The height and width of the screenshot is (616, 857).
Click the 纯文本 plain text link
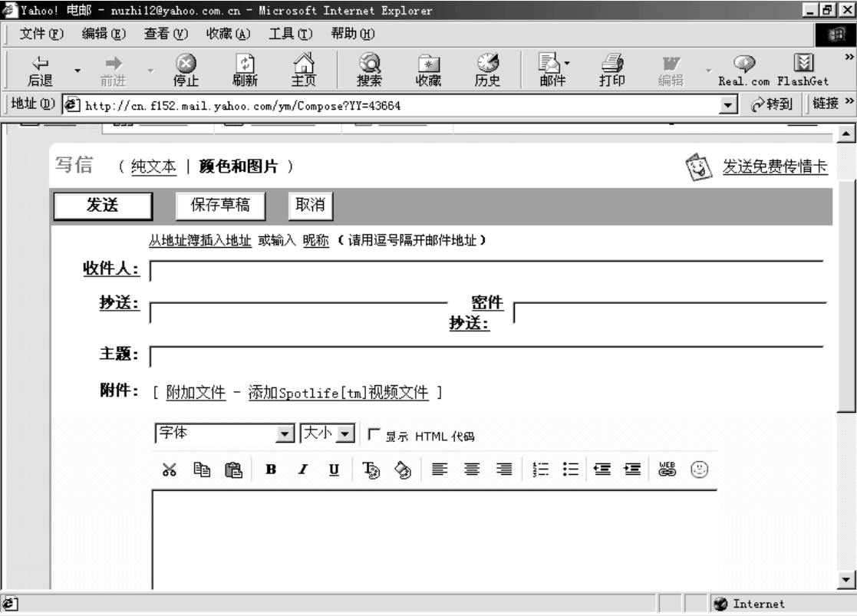point(153,166)
